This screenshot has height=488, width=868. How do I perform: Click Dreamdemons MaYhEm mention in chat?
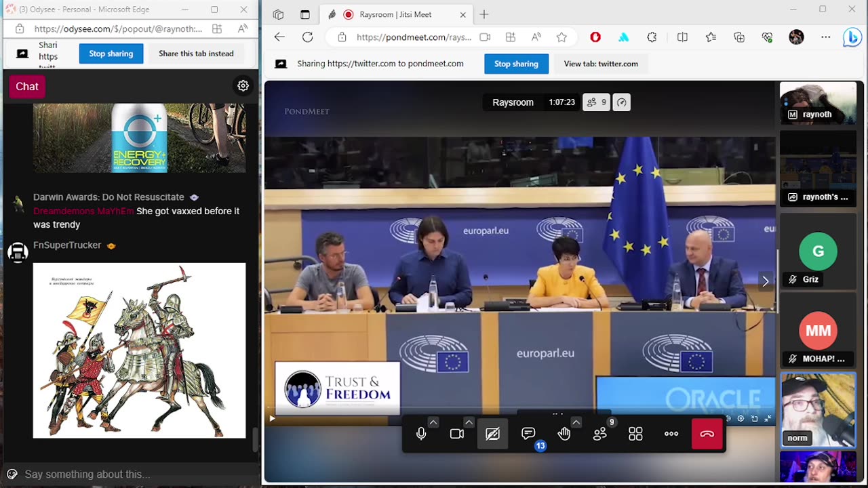[x=83, y=211]
